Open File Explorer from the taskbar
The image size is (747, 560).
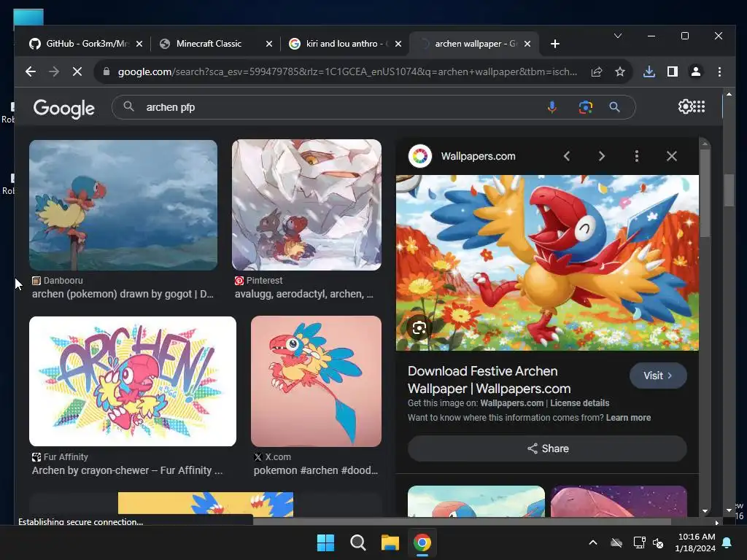(390, 542)
